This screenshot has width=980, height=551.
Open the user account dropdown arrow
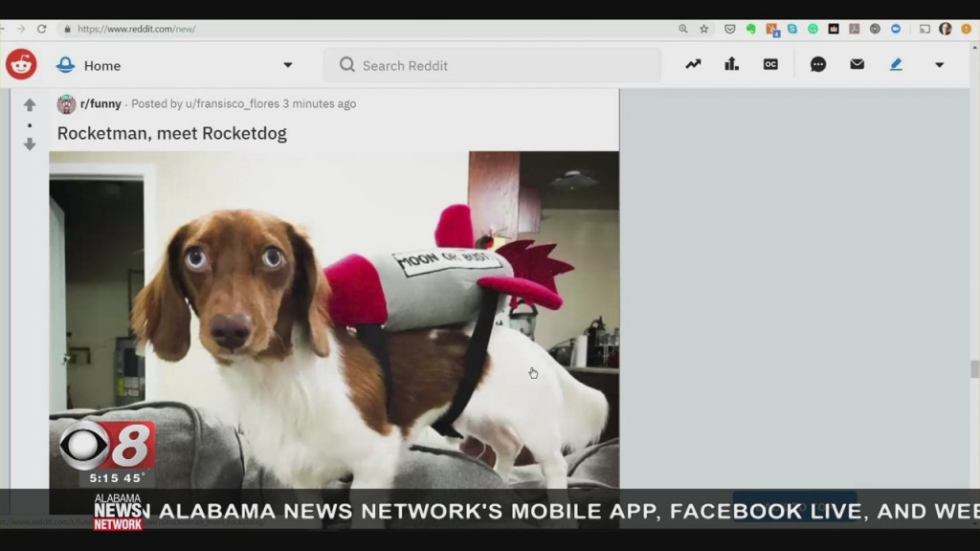tap(939, 65)
